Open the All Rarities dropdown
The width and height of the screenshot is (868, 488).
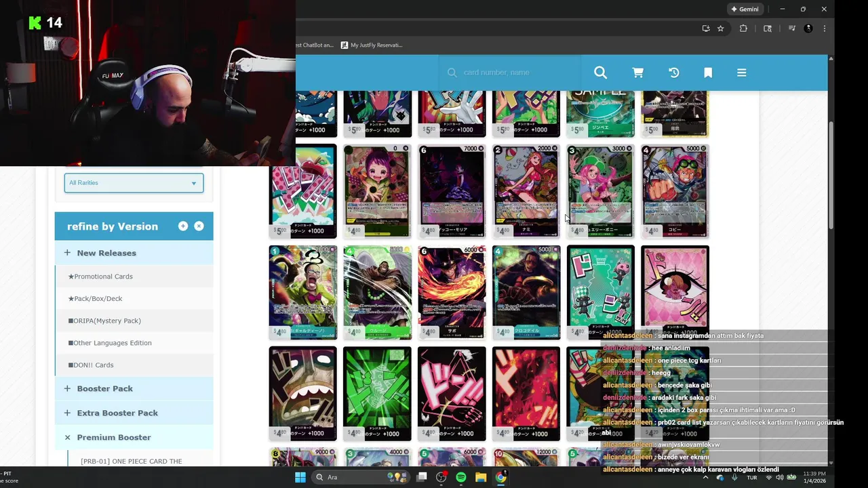(134, 183)
